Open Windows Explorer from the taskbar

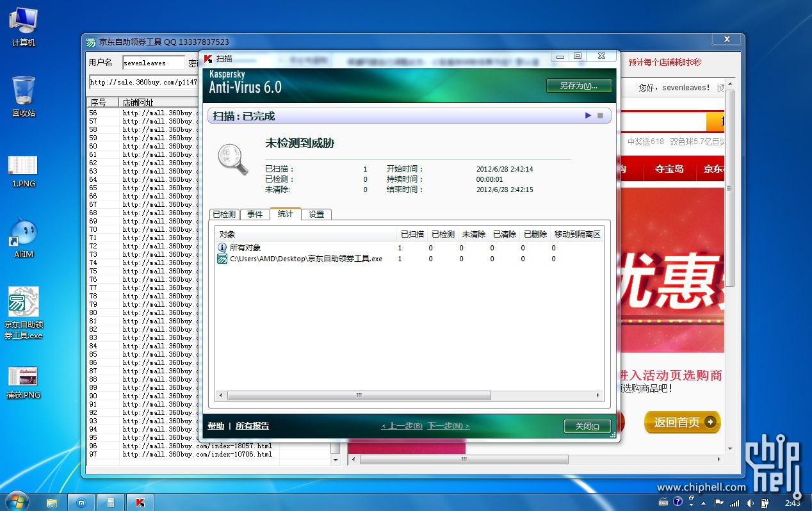pos(52,502)
